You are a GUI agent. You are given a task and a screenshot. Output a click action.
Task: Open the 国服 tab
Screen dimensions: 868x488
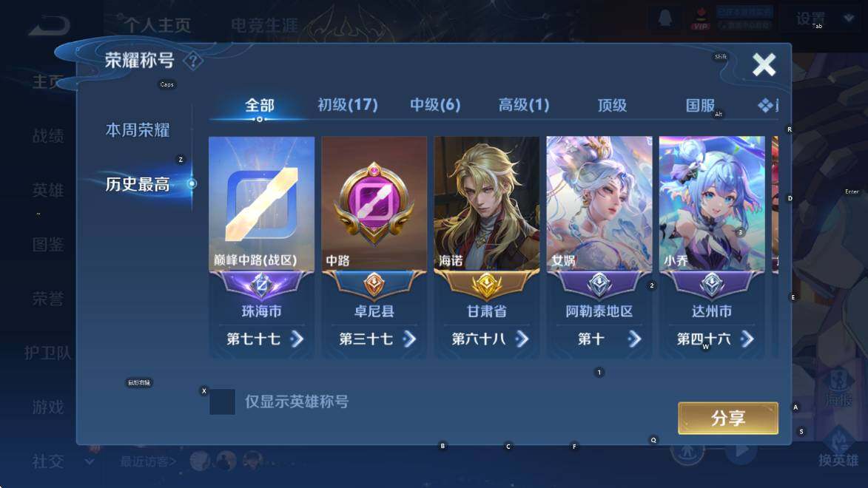(x=700, y=105)
